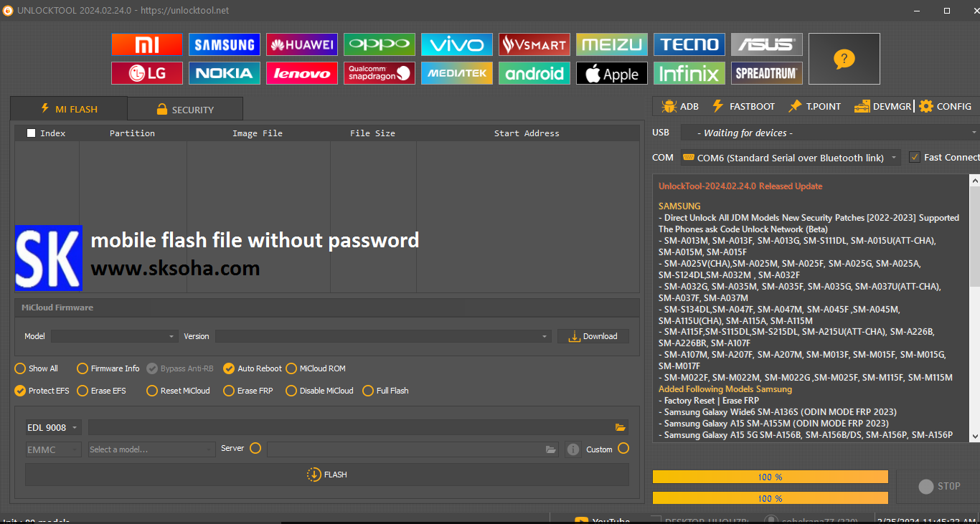This screenshot has width=980, height=524.
Task: Select the Xiaomi MI brand icon
Action: [x=146, y=45]
